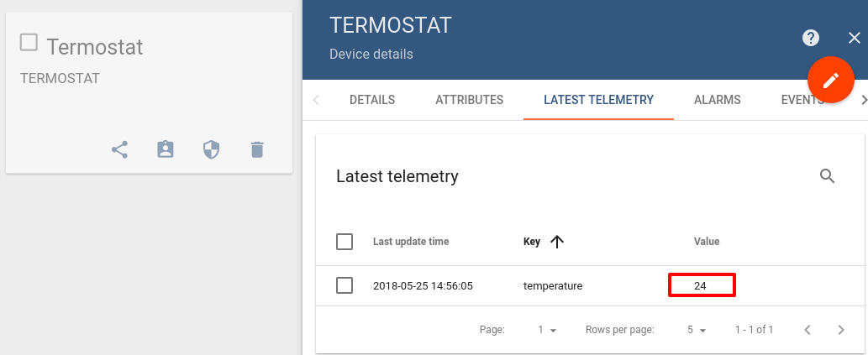
Task: Click the share icon on Termostat card
Action: click(119, 149)
